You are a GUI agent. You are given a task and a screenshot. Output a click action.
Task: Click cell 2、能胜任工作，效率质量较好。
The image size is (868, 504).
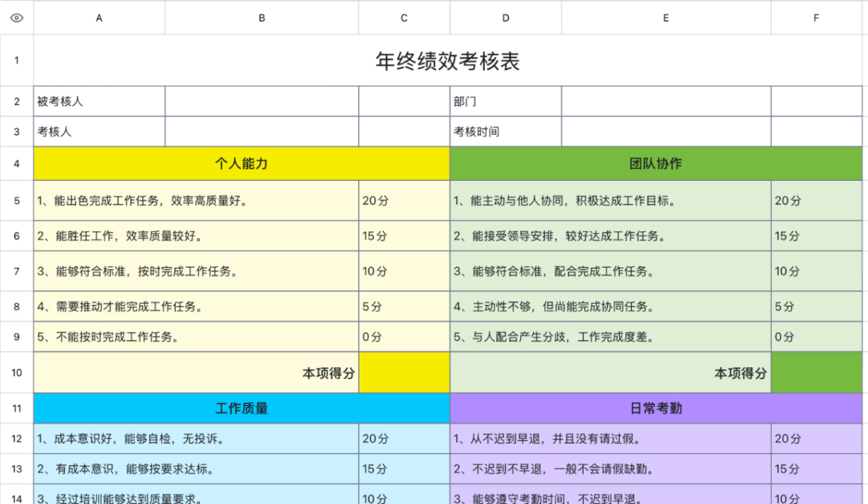pos(196,235)
